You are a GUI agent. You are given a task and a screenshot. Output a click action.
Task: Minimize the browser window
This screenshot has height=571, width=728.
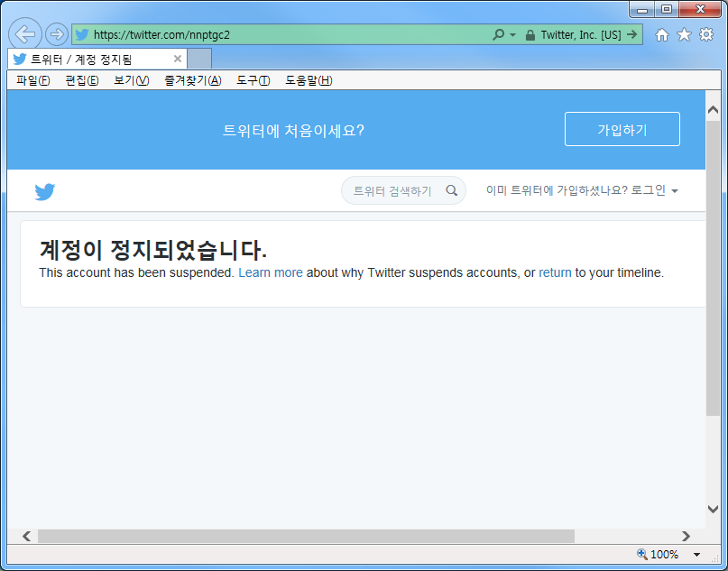[642, 9]
